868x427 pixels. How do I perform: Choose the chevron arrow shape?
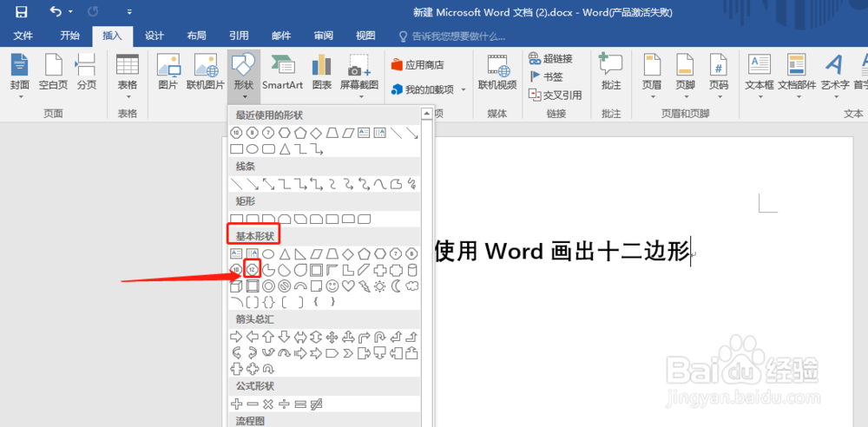click(x=348, y=352)
